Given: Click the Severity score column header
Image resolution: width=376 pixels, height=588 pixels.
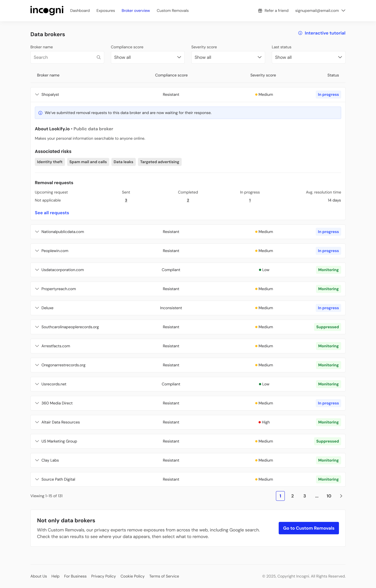Looking at the screenshot, I should point(263,75).
